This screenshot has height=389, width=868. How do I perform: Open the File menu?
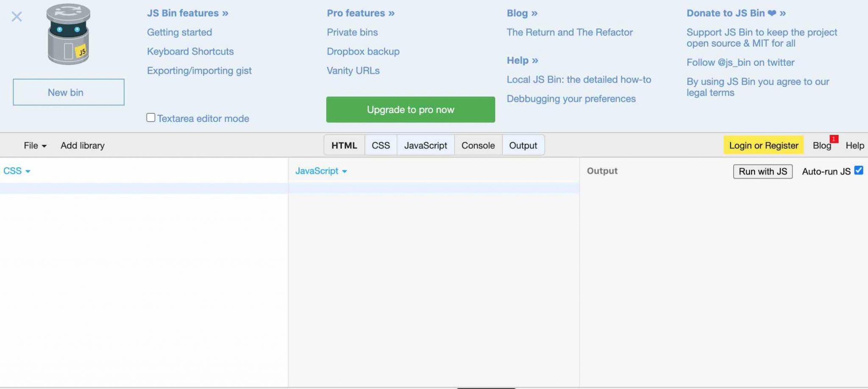34,145
